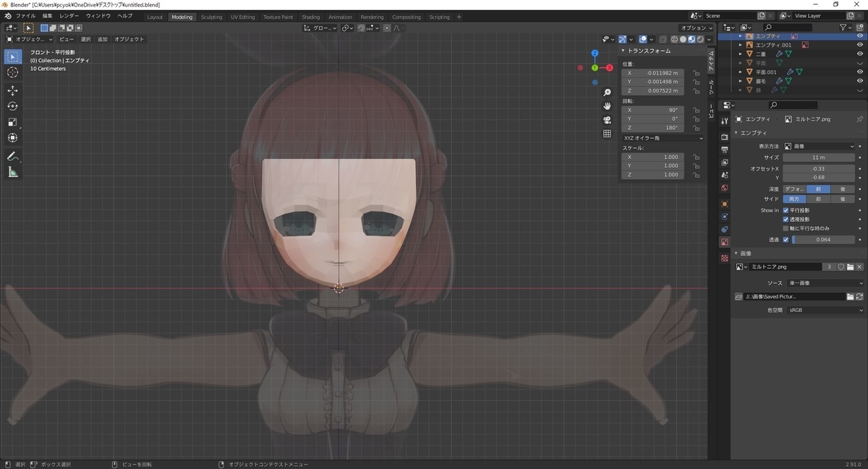The image size is (868, 469).
Task: Open the Object properties tab (orange square)
Action: coord(724,204)
